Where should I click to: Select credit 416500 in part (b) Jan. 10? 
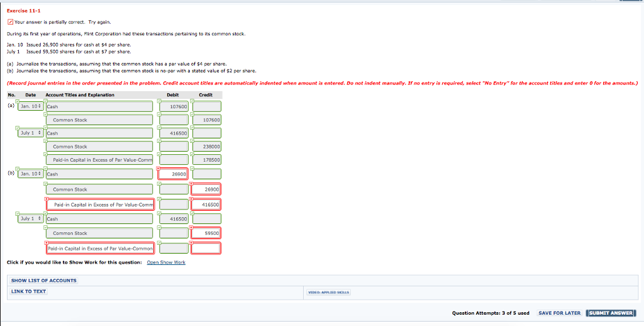pyautogui.click(x=206, y=205)
